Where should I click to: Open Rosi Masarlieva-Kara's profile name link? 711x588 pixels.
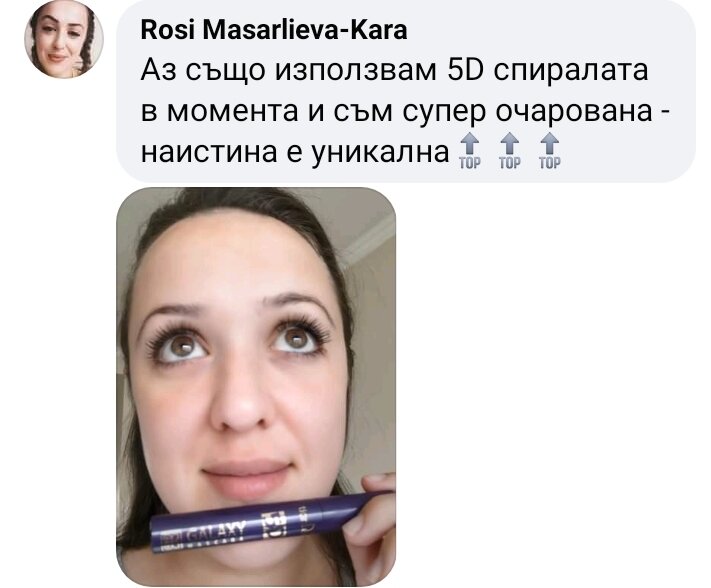pyautogui.click(x=274, y=31)
